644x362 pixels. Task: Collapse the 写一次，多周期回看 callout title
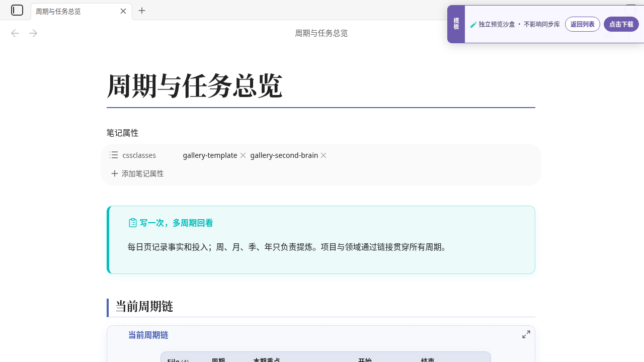[x=176, y=223]
